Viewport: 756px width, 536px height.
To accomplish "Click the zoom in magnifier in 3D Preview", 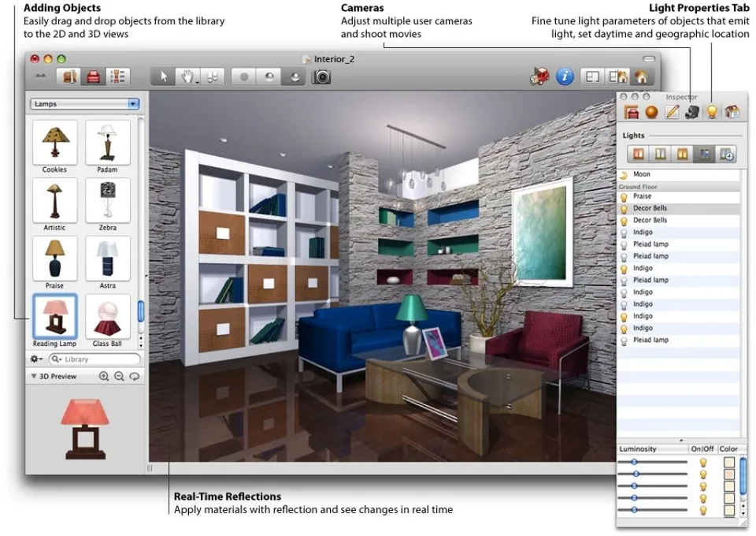I will (x=104, y=376).
